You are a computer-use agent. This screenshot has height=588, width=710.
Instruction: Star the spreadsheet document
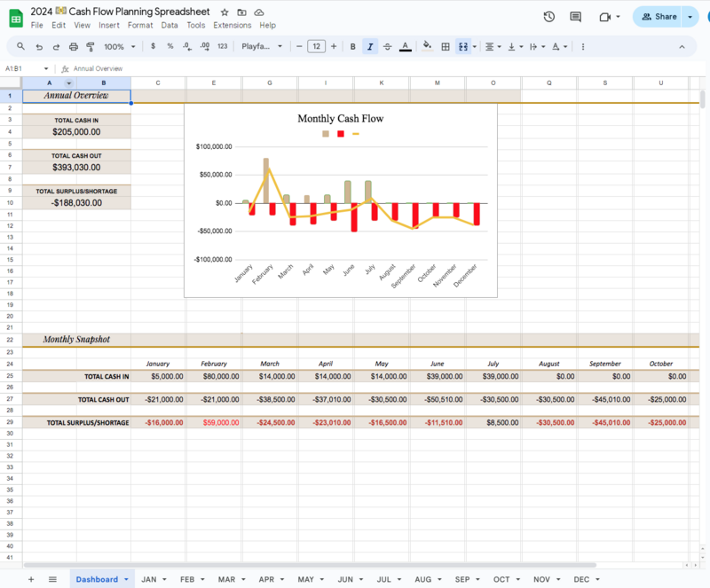225,12
